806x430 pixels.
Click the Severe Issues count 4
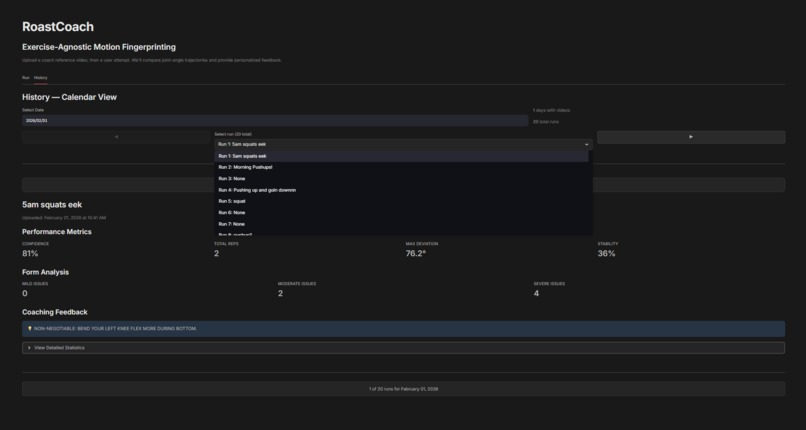536,294
